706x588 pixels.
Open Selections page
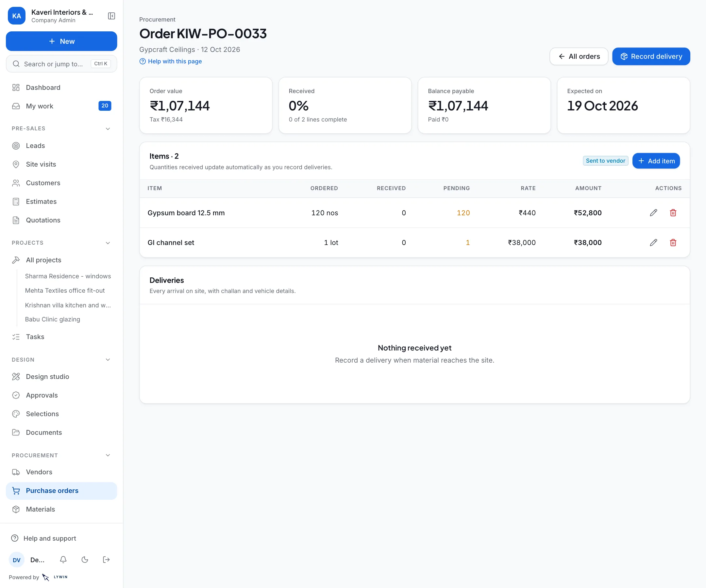tap(61, 414)
